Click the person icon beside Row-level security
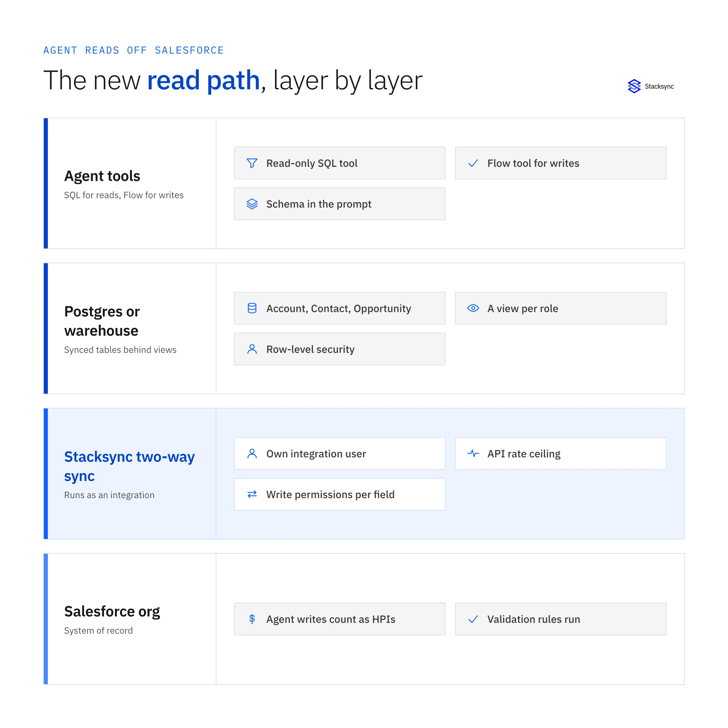The image size is (728, 728). point(252,349)
